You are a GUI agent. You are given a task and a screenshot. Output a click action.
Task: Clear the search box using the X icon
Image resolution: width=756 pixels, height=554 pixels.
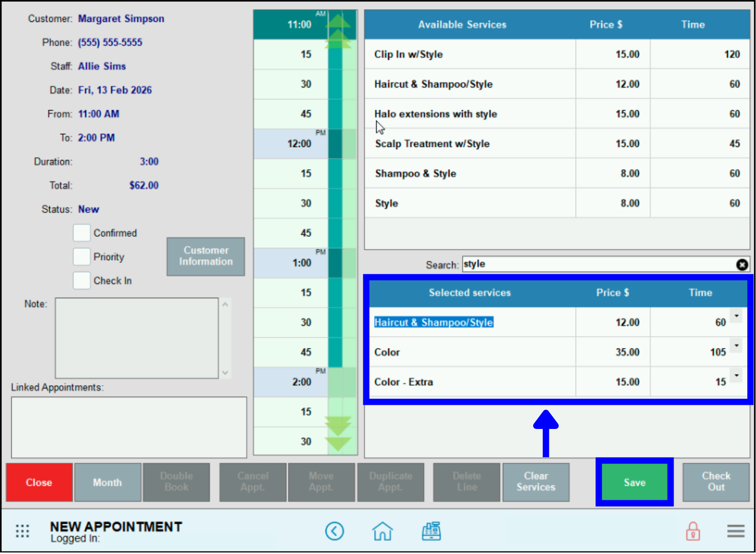pyautogui.click(x=742, y=264)
